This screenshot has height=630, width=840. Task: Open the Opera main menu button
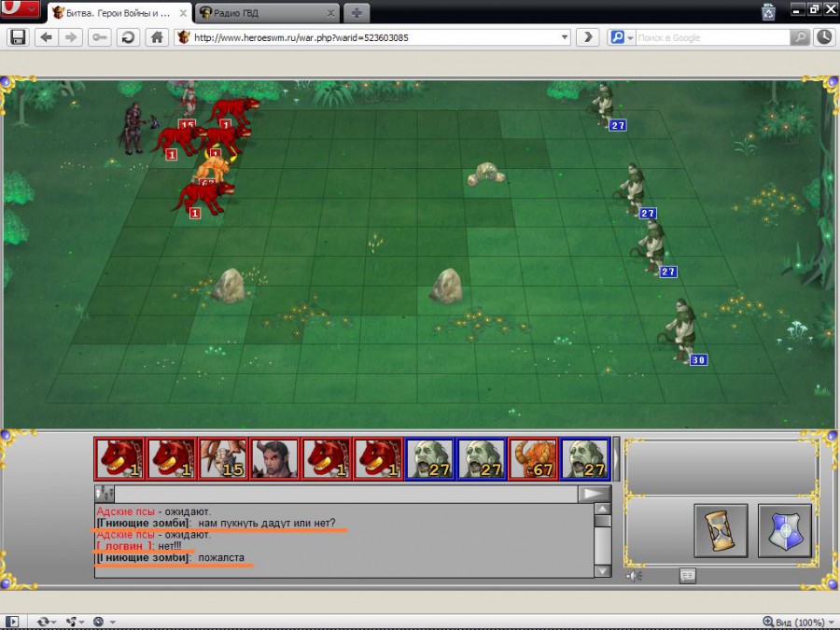[20, 8]
